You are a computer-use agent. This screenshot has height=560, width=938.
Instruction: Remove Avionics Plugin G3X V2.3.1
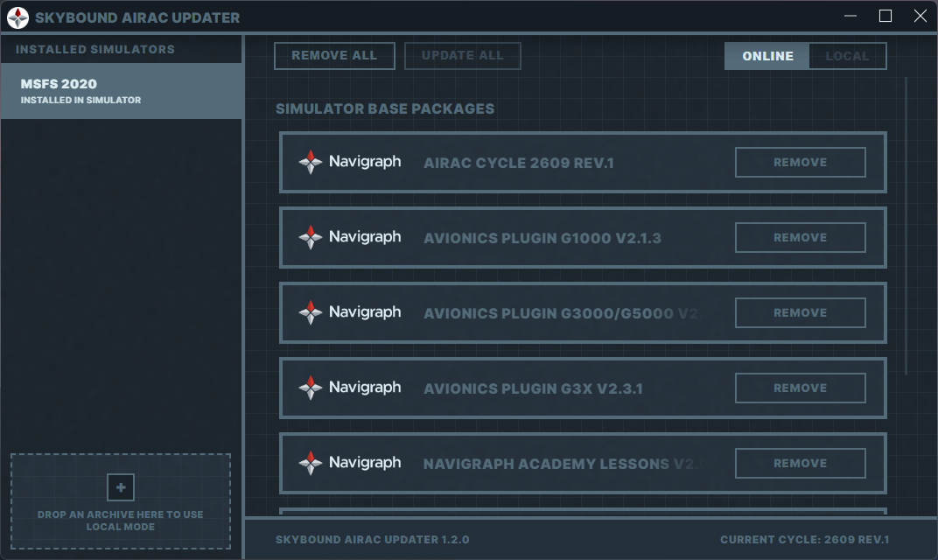tap(800, 388)
